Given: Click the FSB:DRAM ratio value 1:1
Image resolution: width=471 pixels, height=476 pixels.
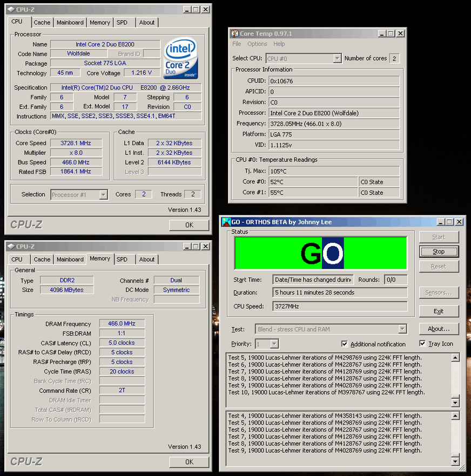Looking at the screenshot, I should tap(122, 334).
